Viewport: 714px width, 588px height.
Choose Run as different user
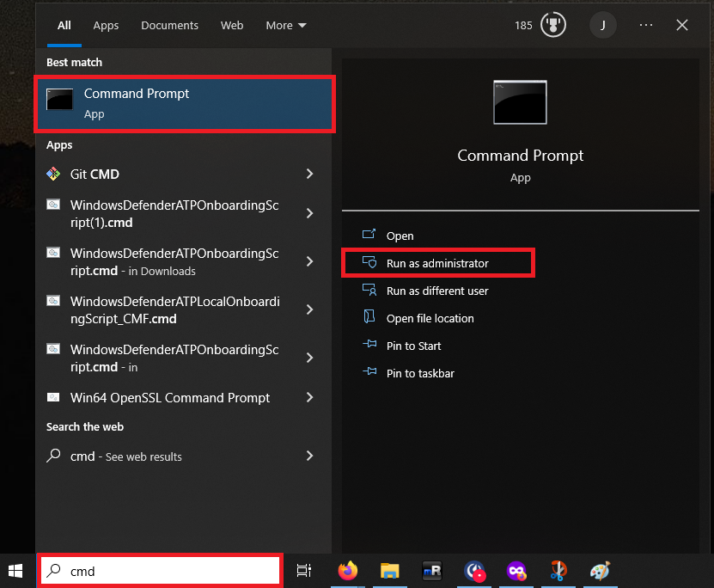pyautogui.click(x=437, y=291)
